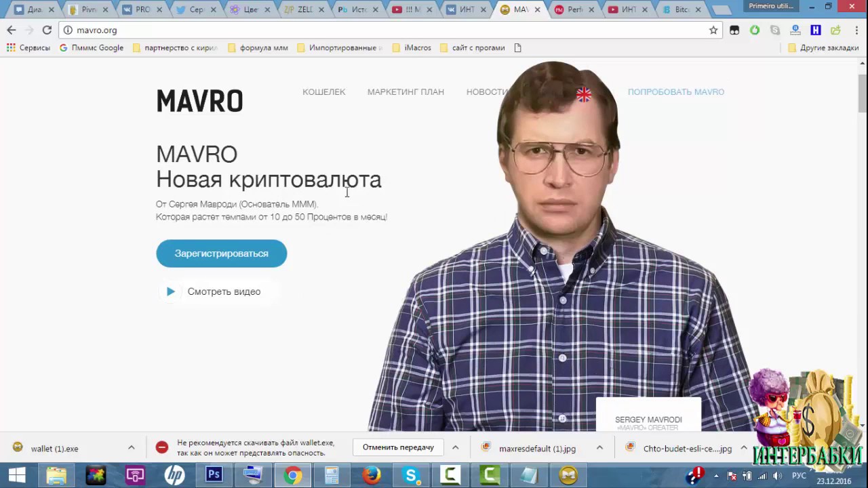Open the Сервисы apps shortcut
Image resolution: width=868 pixels, height=488 pixels.
28,47
